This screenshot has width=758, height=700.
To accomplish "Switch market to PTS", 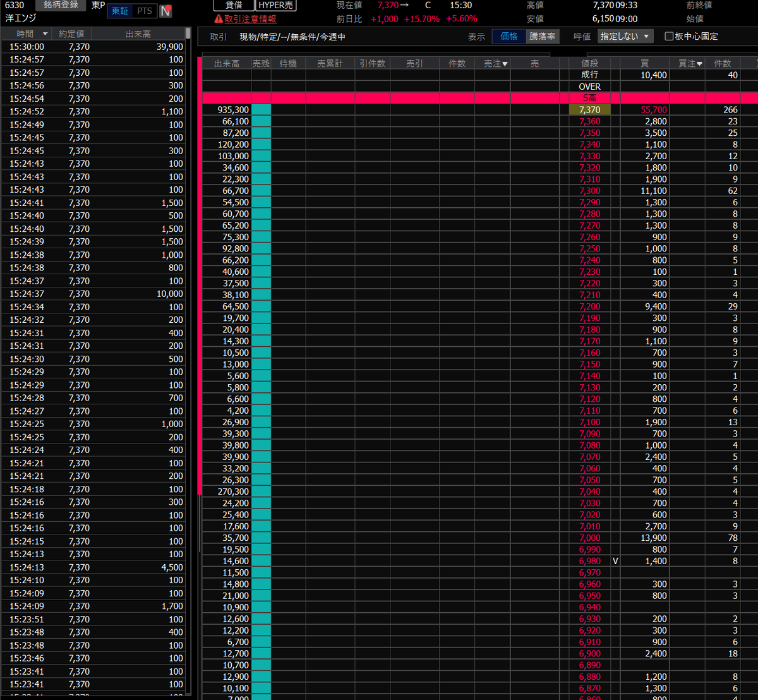I will (145, 11).
